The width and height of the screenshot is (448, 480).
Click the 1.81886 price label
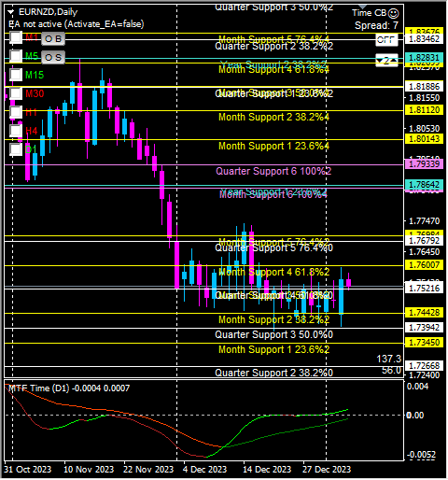click(x=424, y=87)
